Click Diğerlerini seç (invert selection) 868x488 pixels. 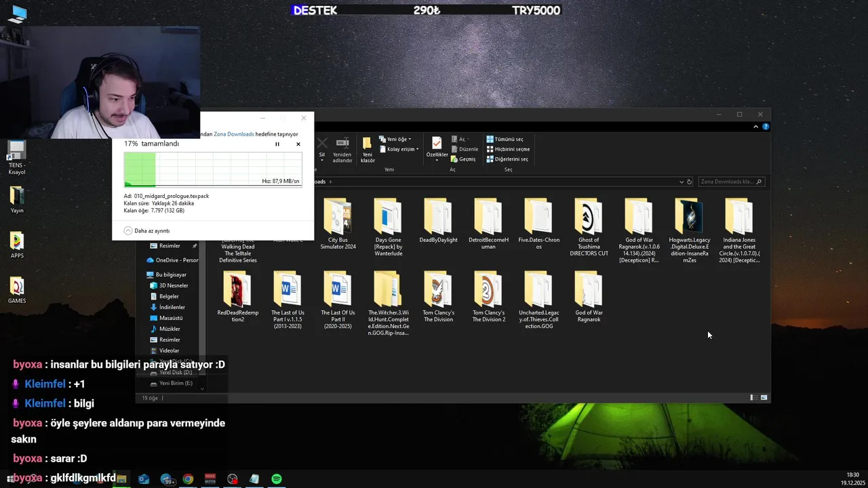[x=507, y=159]
